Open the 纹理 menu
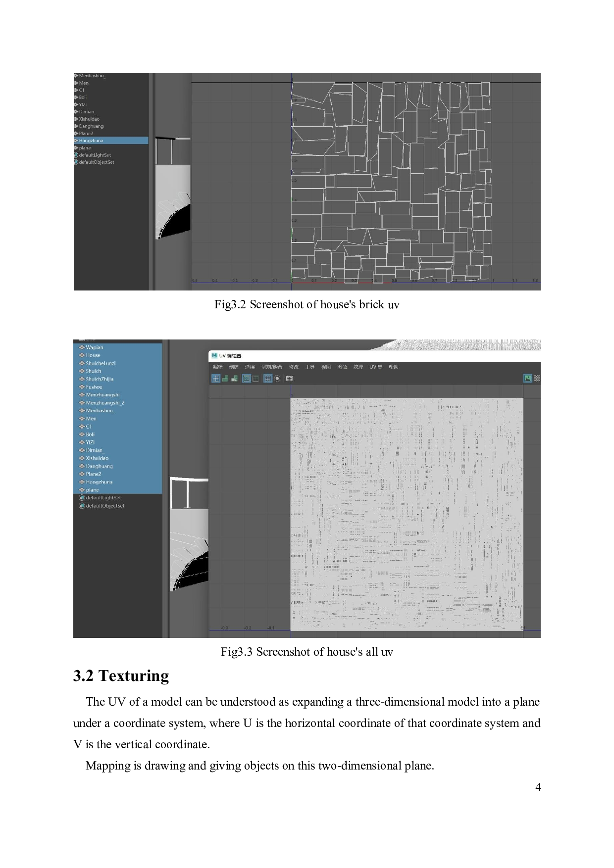This screenshot has width=614, height=868. point(358,367)
